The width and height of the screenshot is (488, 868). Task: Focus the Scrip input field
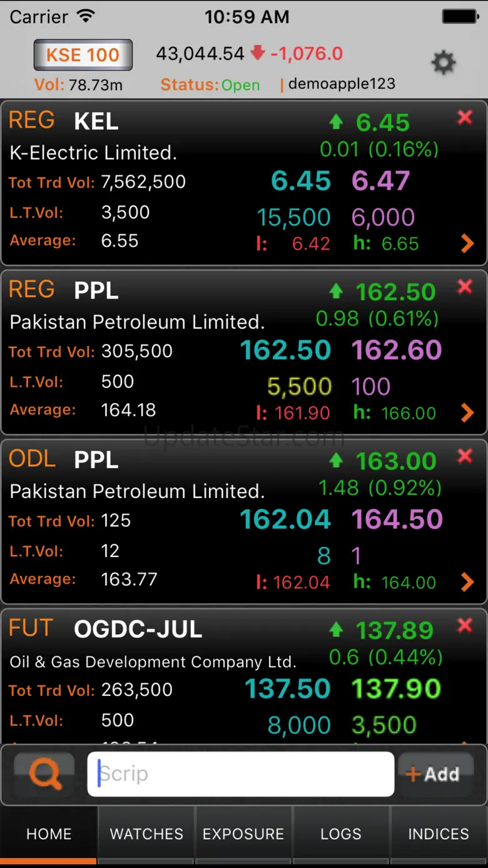coord(241,774)
